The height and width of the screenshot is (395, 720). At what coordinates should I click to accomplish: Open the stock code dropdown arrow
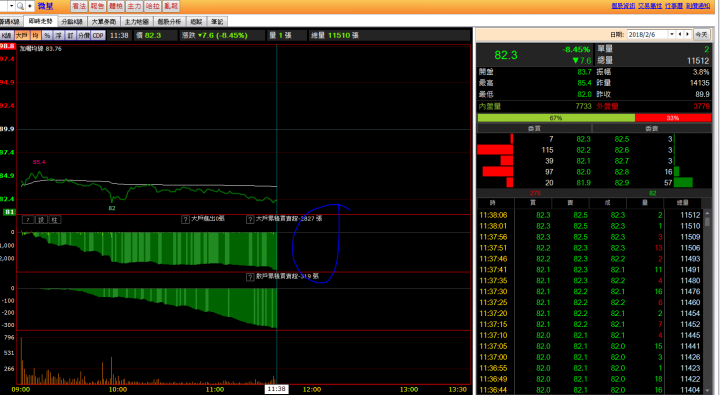point(11,6)
